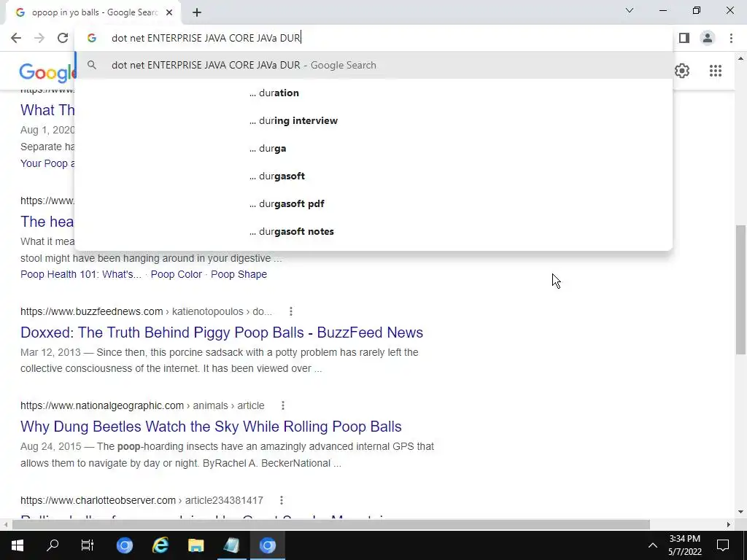The height and width of the screenshot is (560, 747).
Task: Open the Google apps grid
Action: [x=716, y=71]
